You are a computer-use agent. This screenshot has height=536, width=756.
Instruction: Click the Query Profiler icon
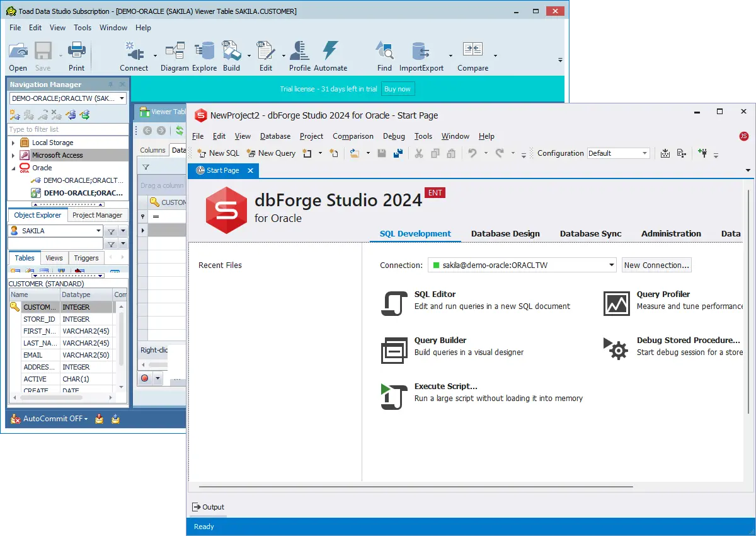[616, 303]
